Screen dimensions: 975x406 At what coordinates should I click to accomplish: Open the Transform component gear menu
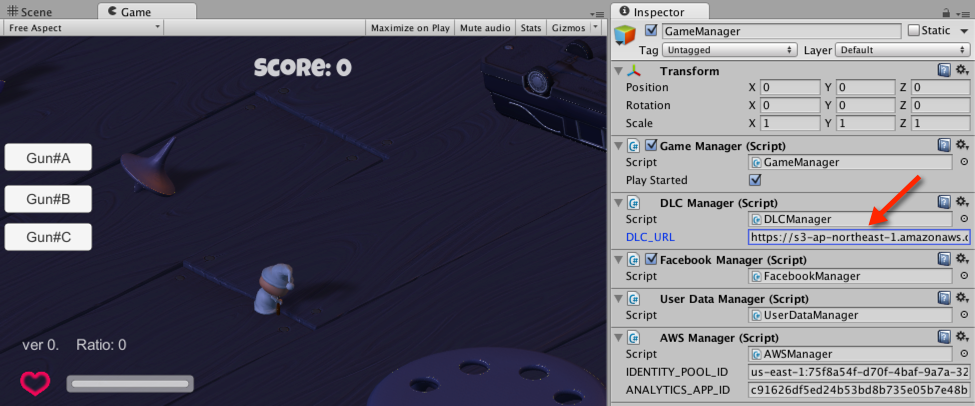click(962, 70)
